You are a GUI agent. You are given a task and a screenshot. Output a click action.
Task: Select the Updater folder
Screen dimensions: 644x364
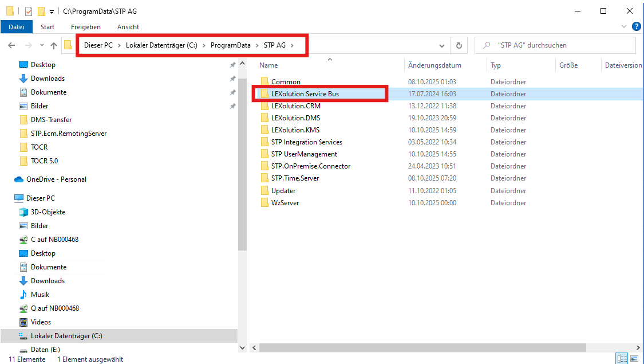(283, 190)
